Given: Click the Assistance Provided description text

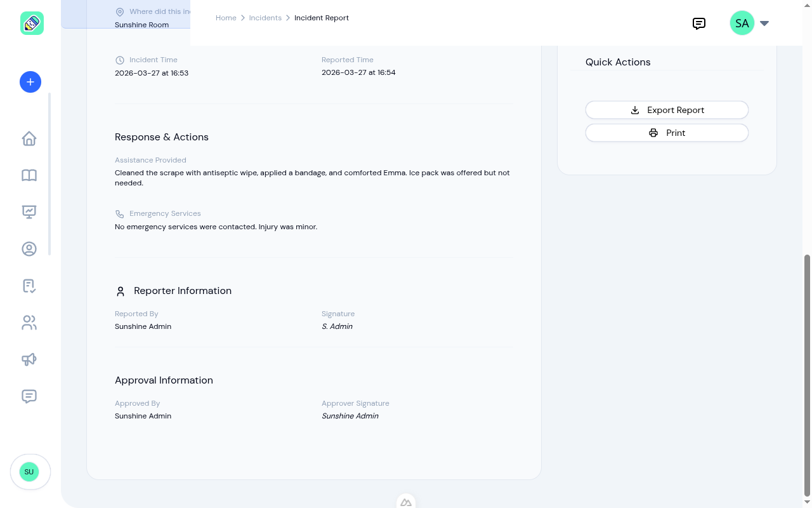Looking at the screenshot, I should click(312, 178).
